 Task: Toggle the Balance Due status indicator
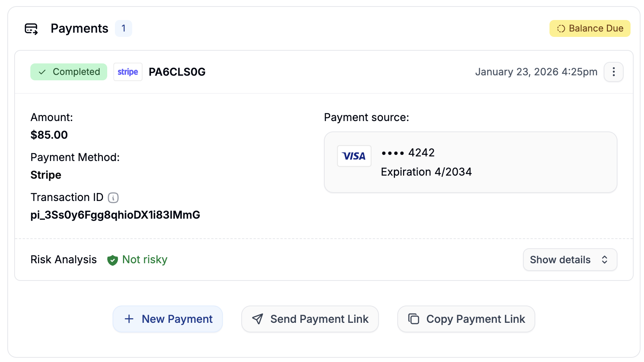pos(589,28)
